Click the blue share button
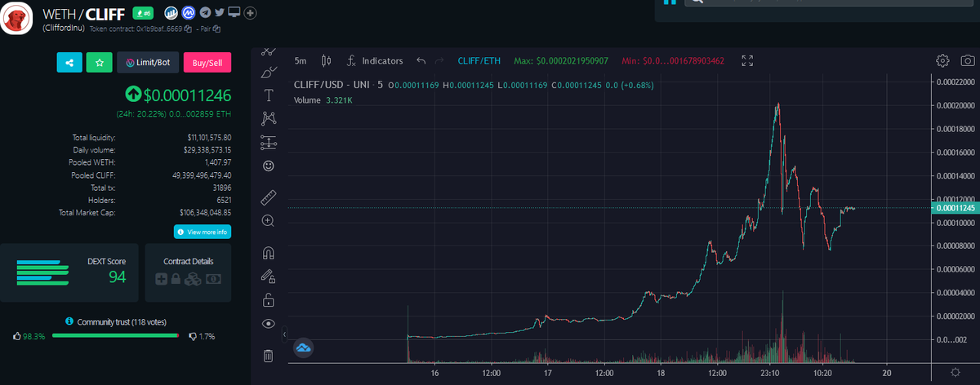The image size is (980, 385). click(69, 62)
